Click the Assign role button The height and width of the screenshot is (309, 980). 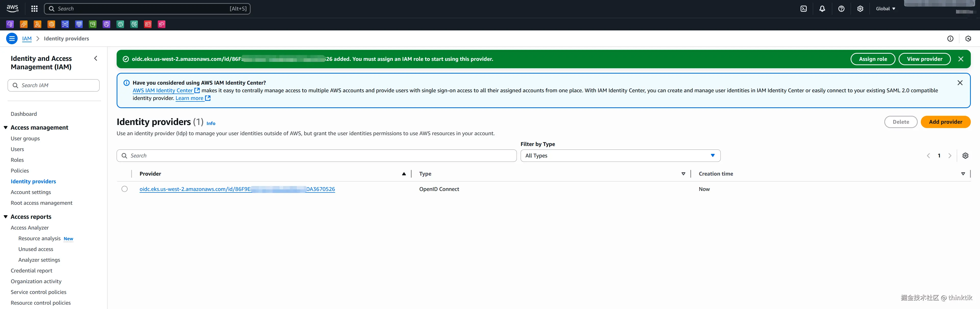(x=873, y=59)
